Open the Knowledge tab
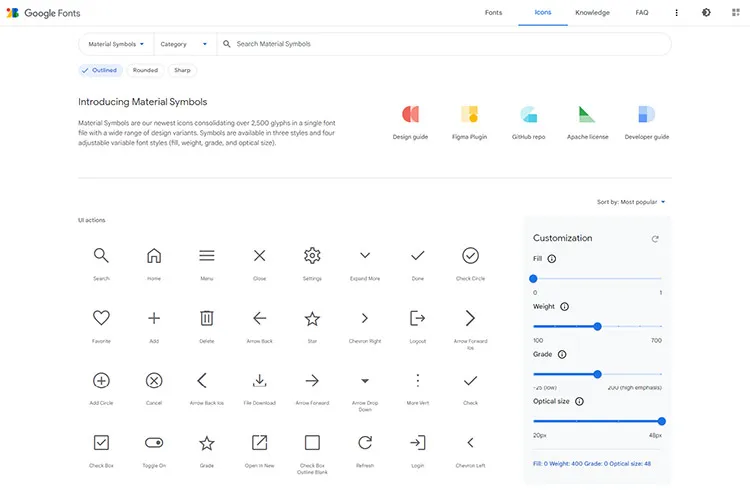750x490 pixels. 592,12
